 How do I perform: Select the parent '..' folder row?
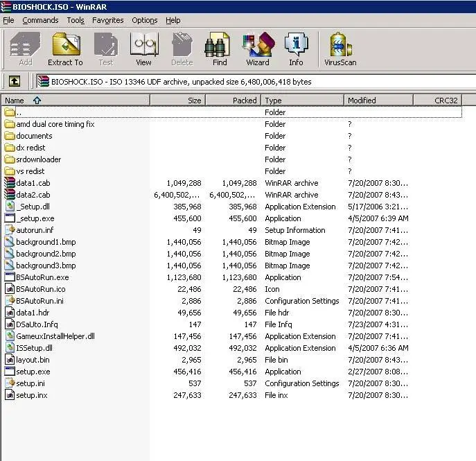(x=231, y=112)
